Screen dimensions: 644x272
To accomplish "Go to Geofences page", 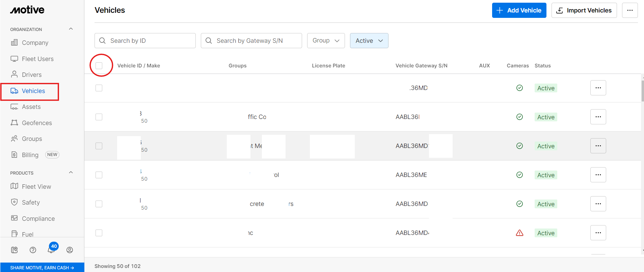I will 37,123.
